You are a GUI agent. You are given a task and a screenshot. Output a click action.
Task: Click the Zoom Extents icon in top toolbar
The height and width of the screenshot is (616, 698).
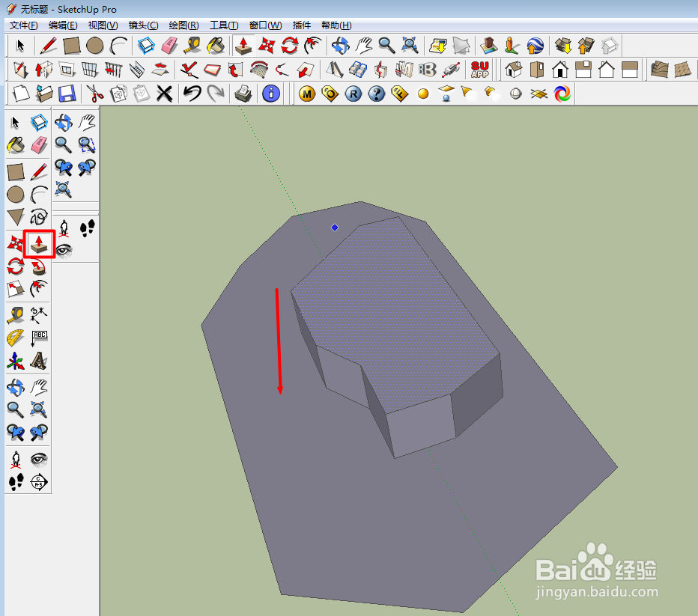tap(410, 46)
